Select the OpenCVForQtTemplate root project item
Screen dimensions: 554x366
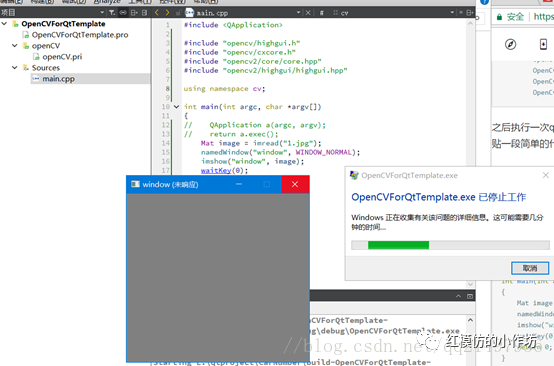click(63, 24)
